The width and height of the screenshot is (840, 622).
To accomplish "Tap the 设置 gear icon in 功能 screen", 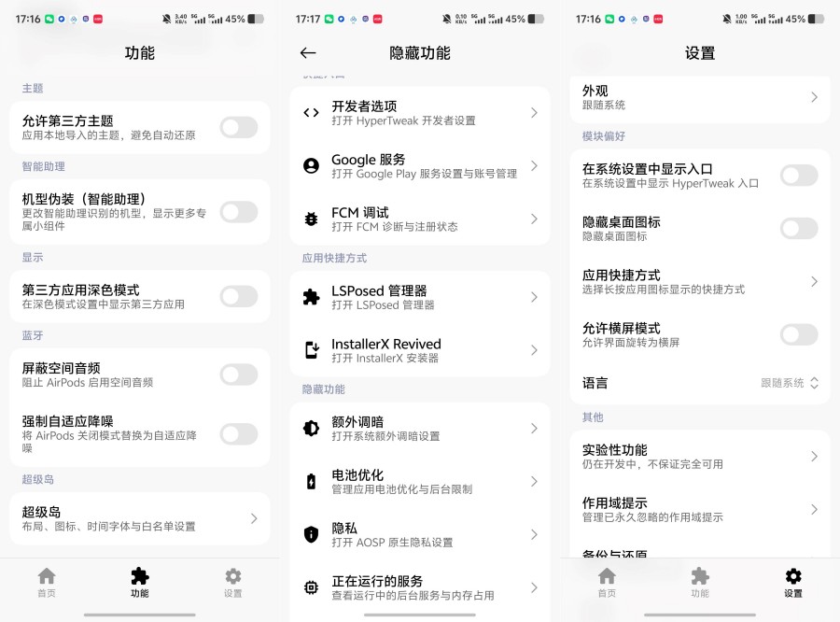I will pyautogui.click(x=233, y=576).
